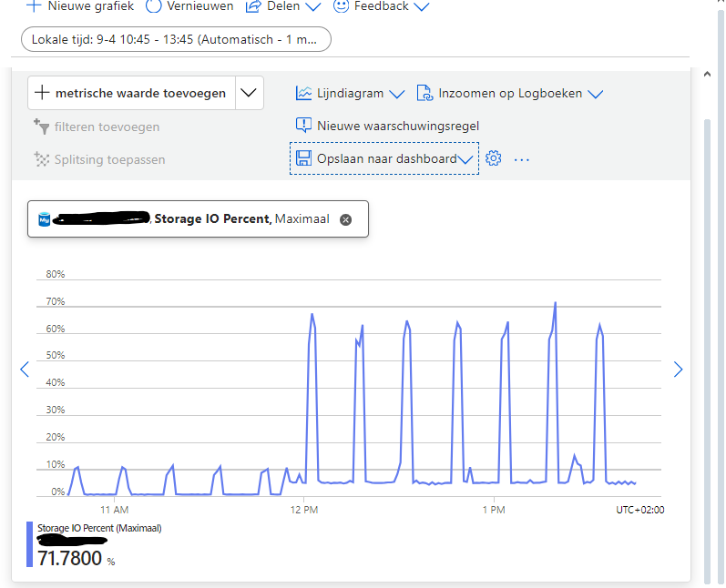Click the Delen share icon
The width and height of the screenshot is (726, 588).
point(253,6)
